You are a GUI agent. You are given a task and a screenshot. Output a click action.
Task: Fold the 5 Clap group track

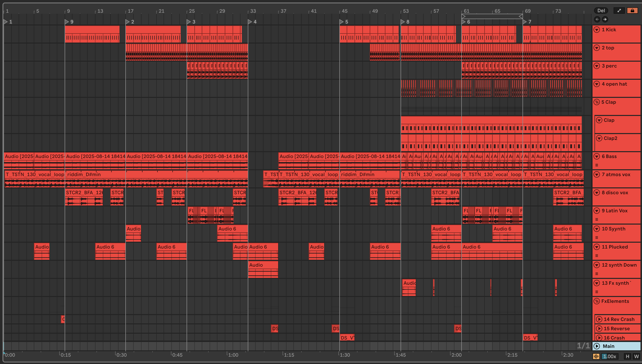[x=597, y=102]
